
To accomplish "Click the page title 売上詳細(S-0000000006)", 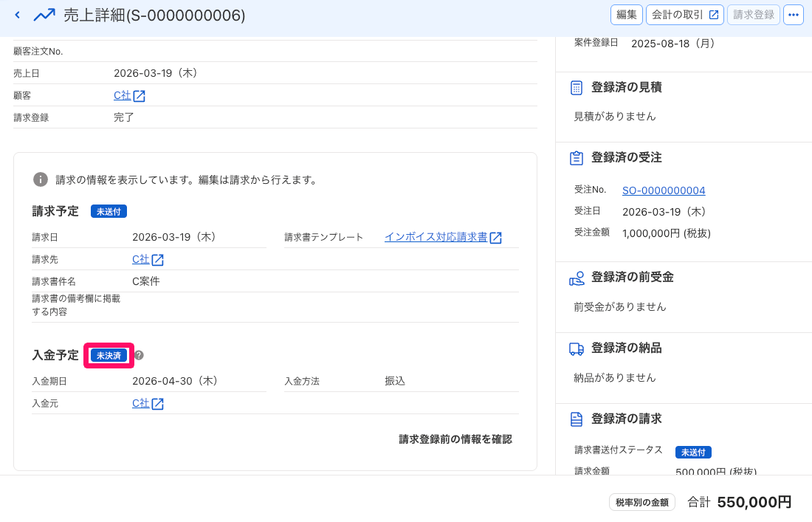I will point(154,15).
